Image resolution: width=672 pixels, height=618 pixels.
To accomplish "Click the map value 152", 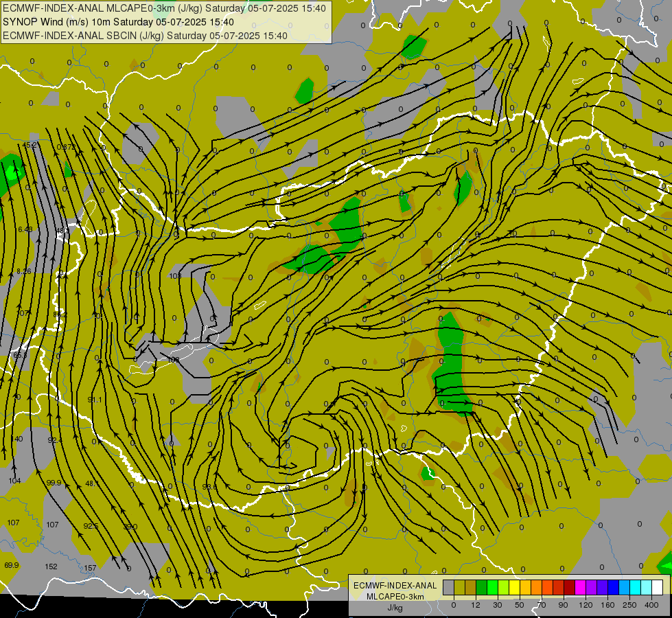I will (x=51, y=566).
